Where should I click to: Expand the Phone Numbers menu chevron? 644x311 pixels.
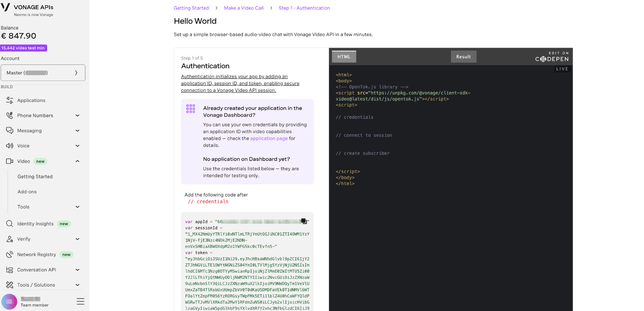click(78, 115)
